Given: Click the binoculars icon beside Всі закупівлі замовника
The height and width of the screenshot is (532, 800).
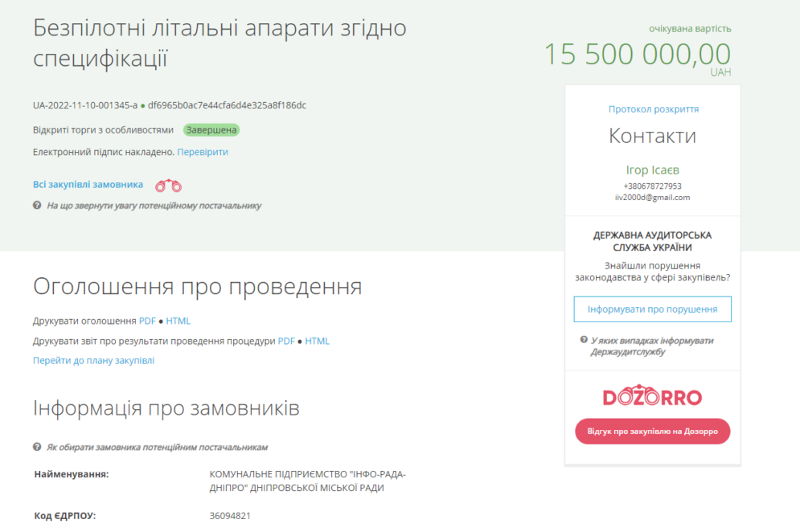Looking at the screenshot, I should pos(168,186).
